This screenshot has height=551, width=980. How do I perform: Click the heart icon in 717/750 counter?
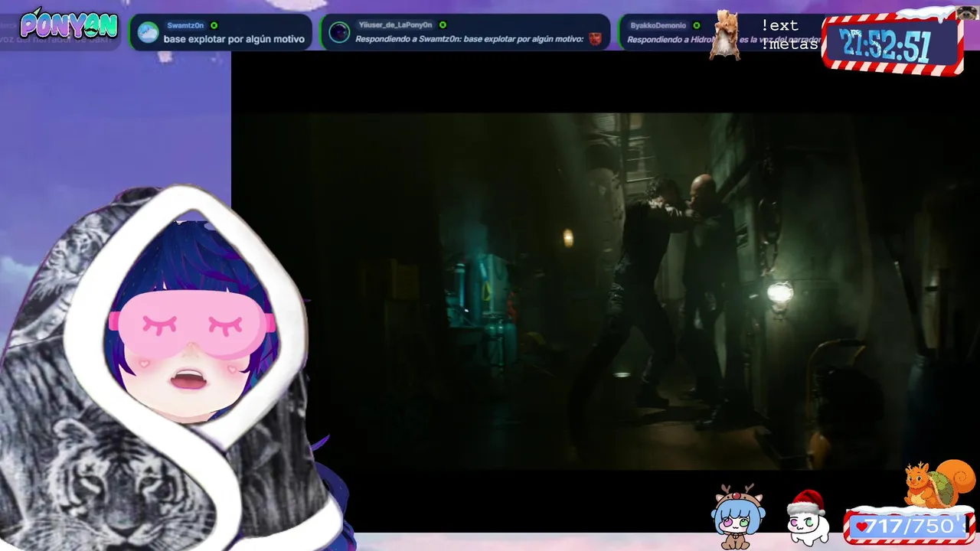click(863, 527)
